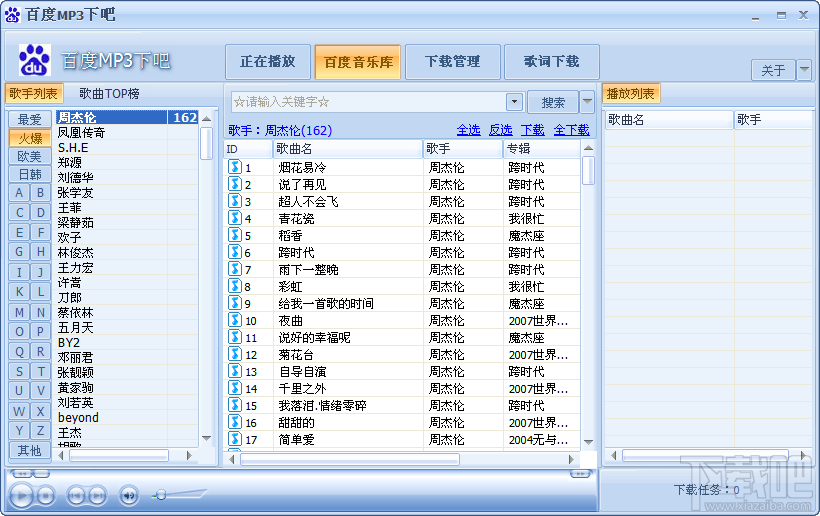Open the keyword search history dropdown
The height and width of the screenshot is (516, 820).
coord(515,102)
